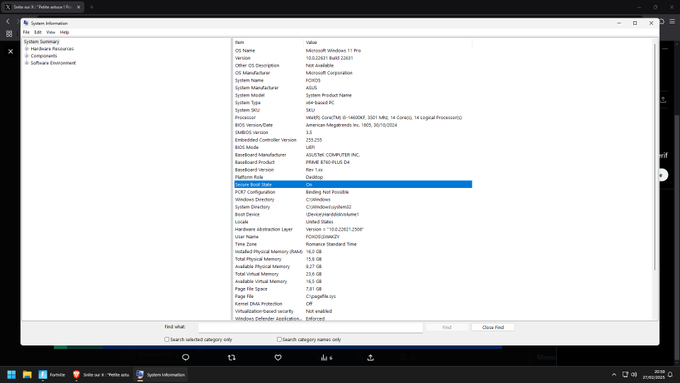Select the Software Environment tree item
The image size is (680, 383).
coord(53,63)
